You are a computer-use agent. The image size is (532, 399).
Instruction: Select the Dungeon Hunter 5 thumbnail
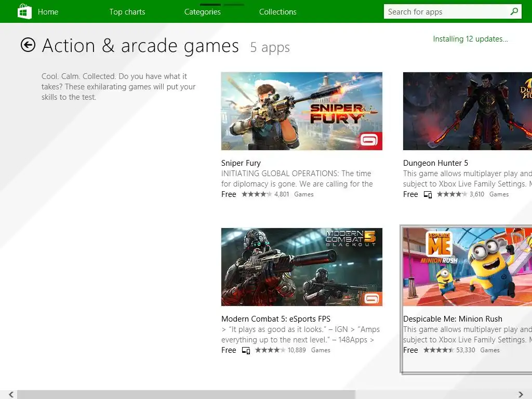[x=468, y=111]
